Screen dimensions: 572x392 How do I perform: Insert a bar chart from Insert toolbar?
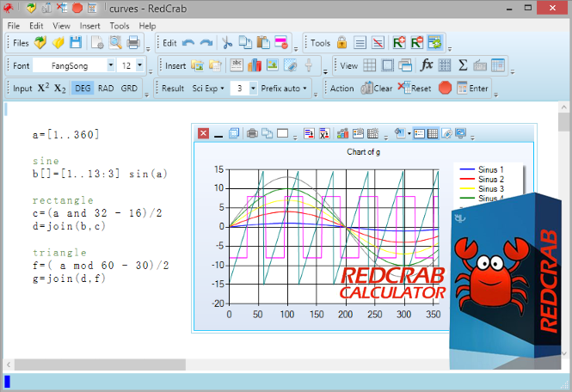pos(255,65)
